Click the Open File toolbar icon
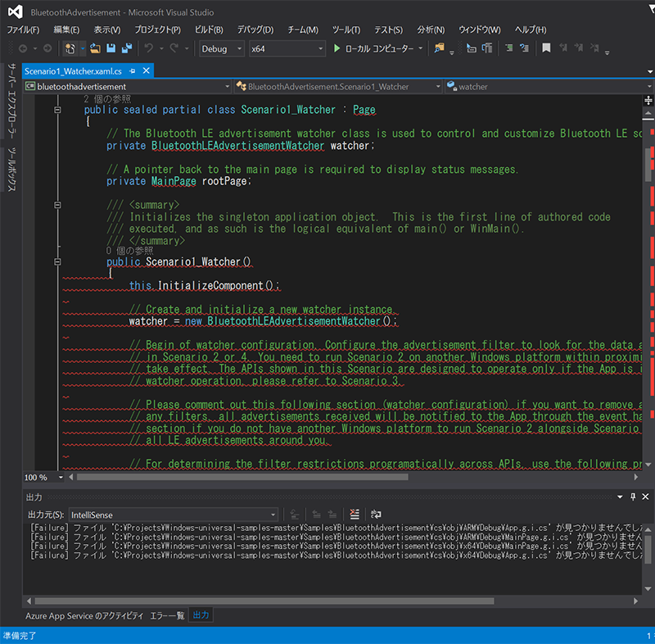Image resolution: width=655 pixels, height=644 pixels. click(97, 49)
